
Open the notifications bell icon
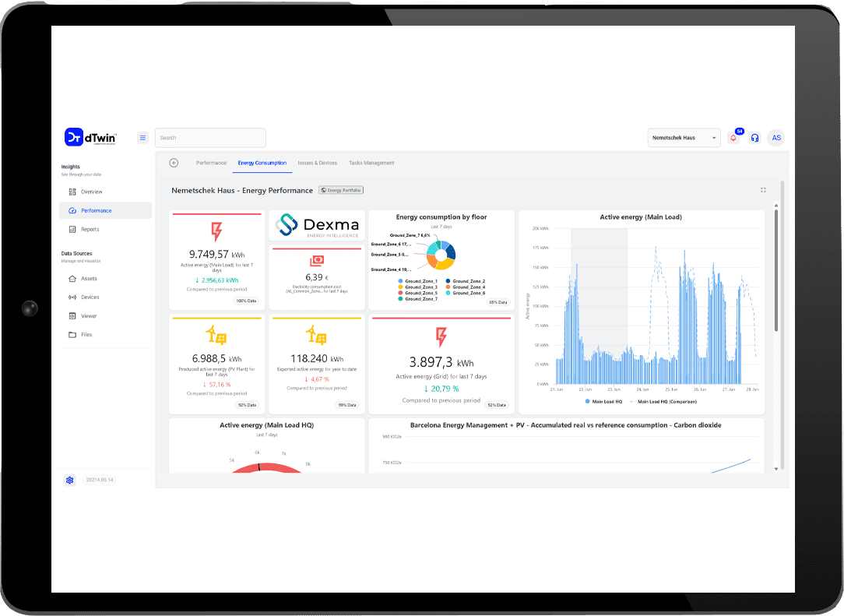click(733, 138)
